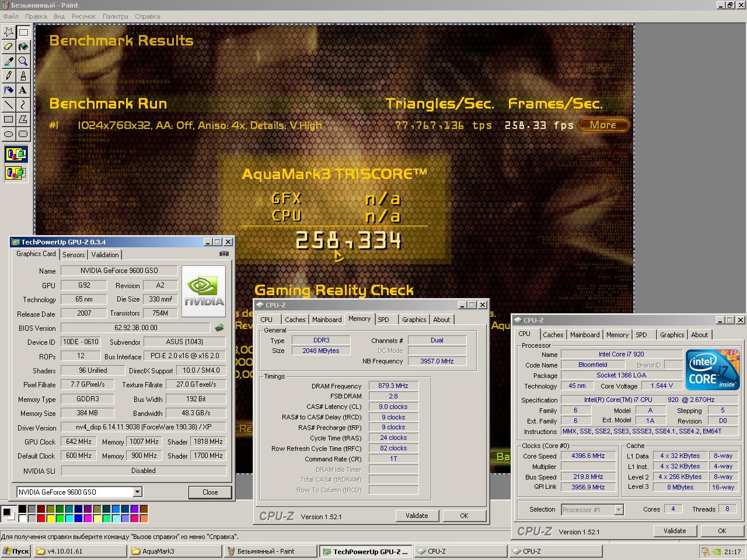The image size is (747, 560).
Task: Click the GPU-Z Name field NVIDIA GeForce 9600 GSO
Action: click(118, 271)
